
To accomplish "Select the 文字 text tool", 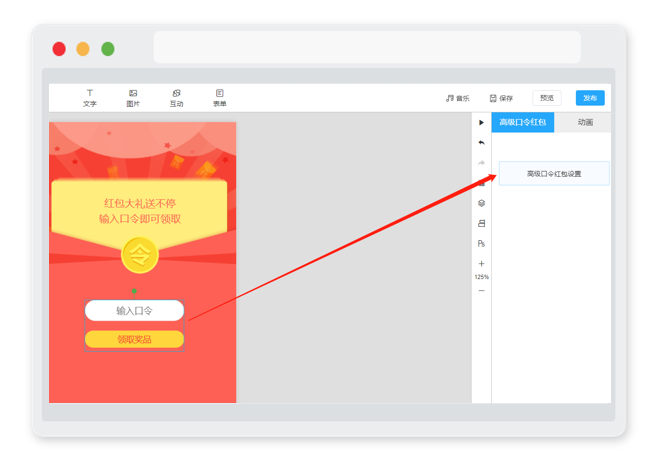I will coord(90,98).
